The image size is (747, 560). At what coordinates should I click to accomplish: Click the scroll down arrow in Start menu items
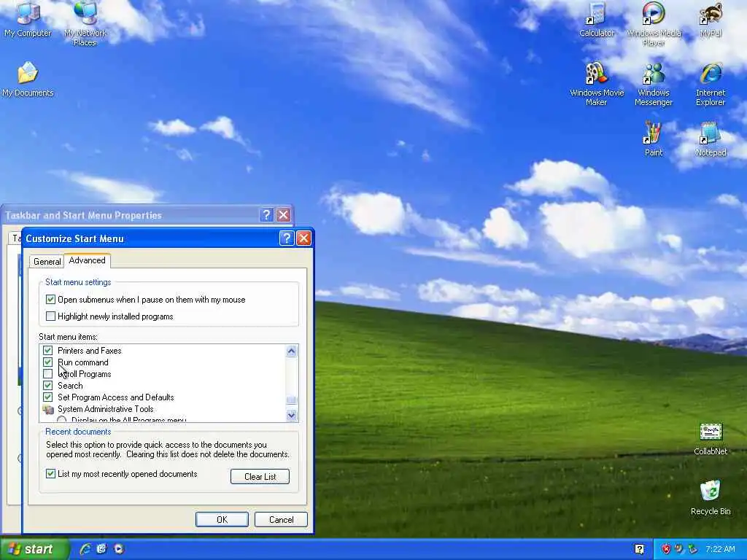(x=292, y=415)
